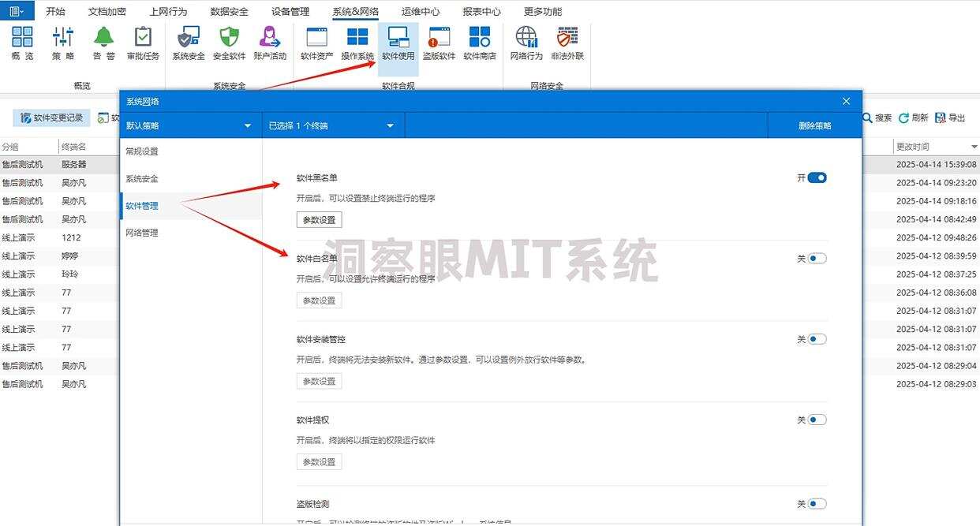Open 盗版软件 (Pirated Software) panel
Screen dimensions: 980x526
439,43
